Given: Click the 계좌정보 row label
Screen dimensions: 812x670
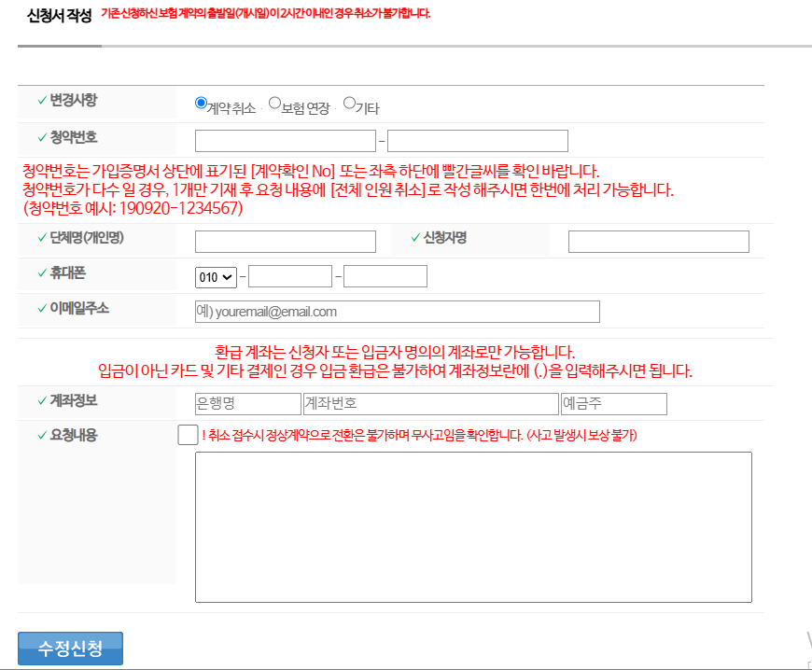Looking at the screenshot, I should 74,400.
